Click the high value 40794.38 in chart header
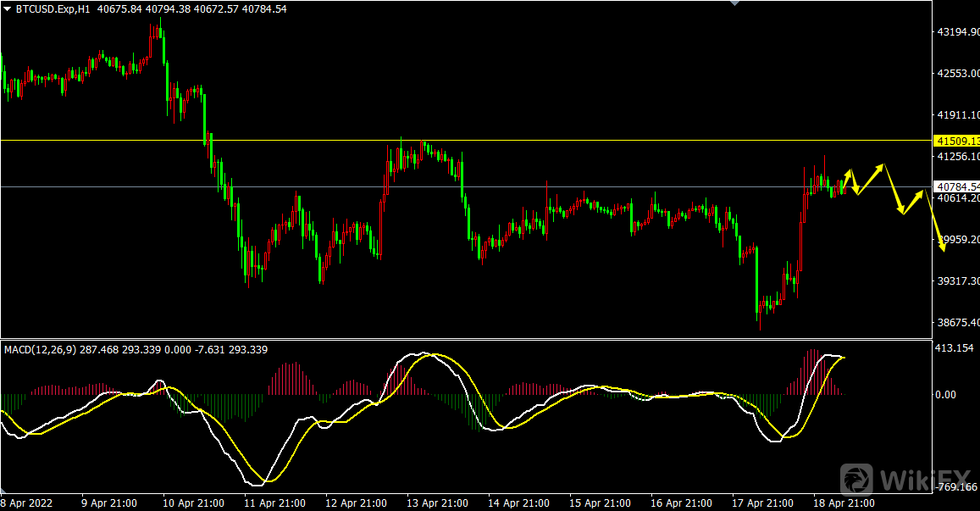 [168, 9]
